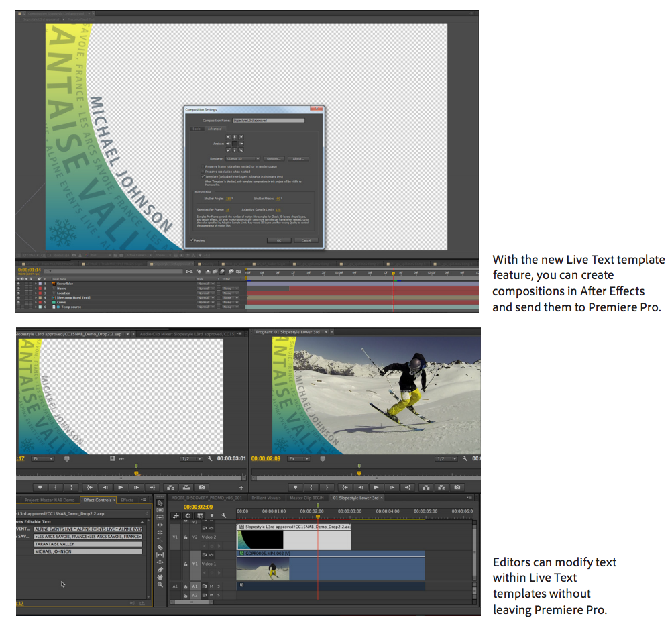This screenshot has width=672, height=632.
Task: Click OK in Composition Settings
Action: coord(279,240)
